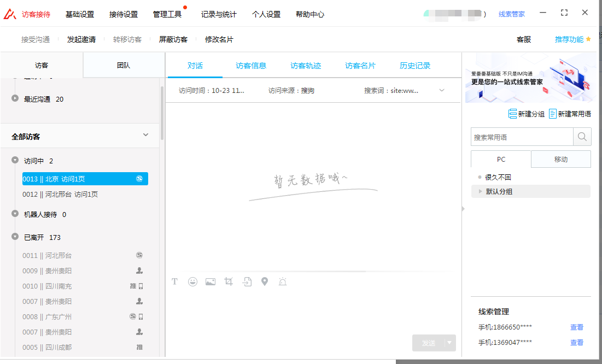Collapse the 机器人接待 group

pyautogui.click(x=15, y=214)
